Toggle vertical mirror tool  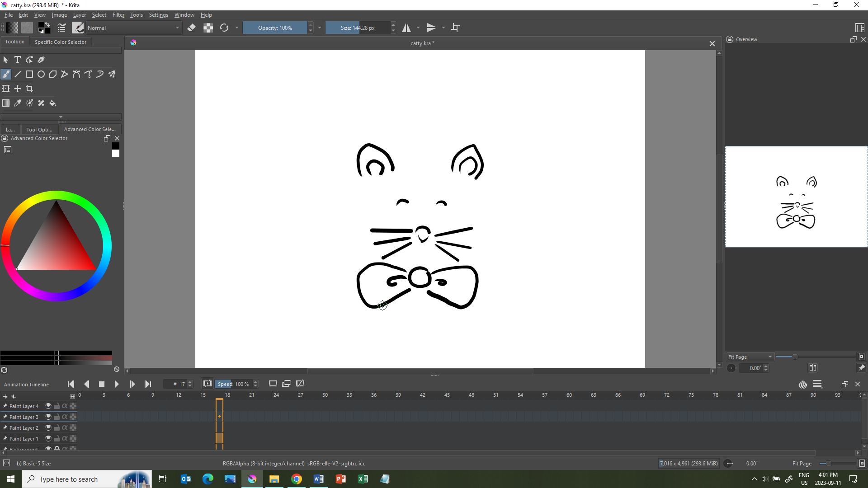pos(432,28)
